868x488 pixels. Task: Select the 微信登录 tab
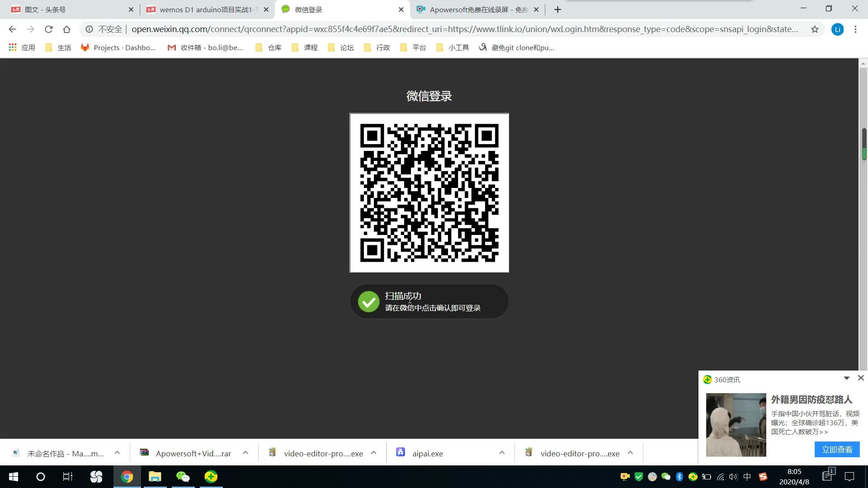341,9
